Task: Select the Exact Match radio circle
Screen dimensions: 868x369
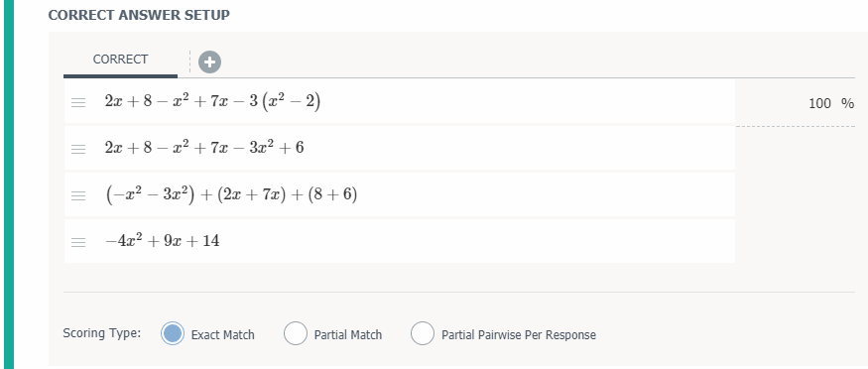Action: point(173,333)
